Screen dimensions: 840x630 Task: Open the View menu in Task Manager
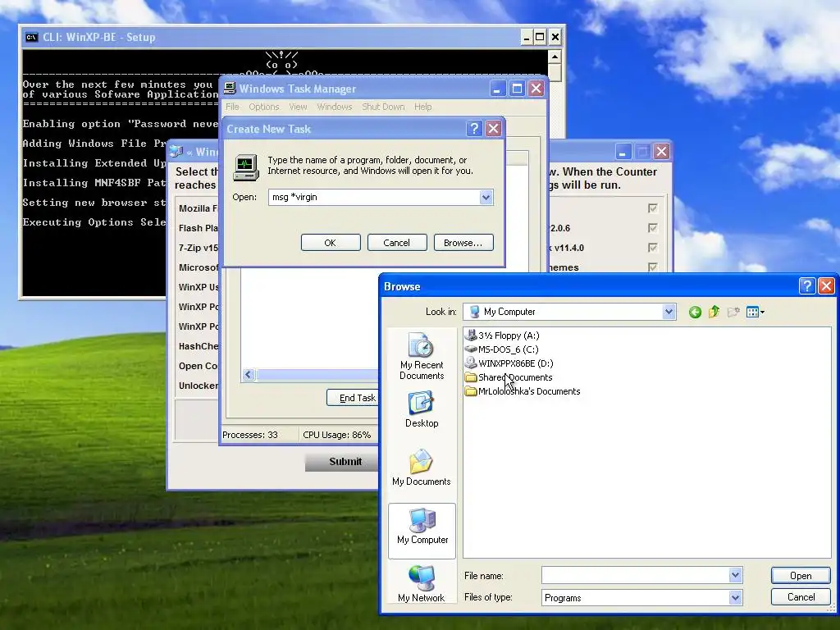pyautogui.click(x=298, y=107)
